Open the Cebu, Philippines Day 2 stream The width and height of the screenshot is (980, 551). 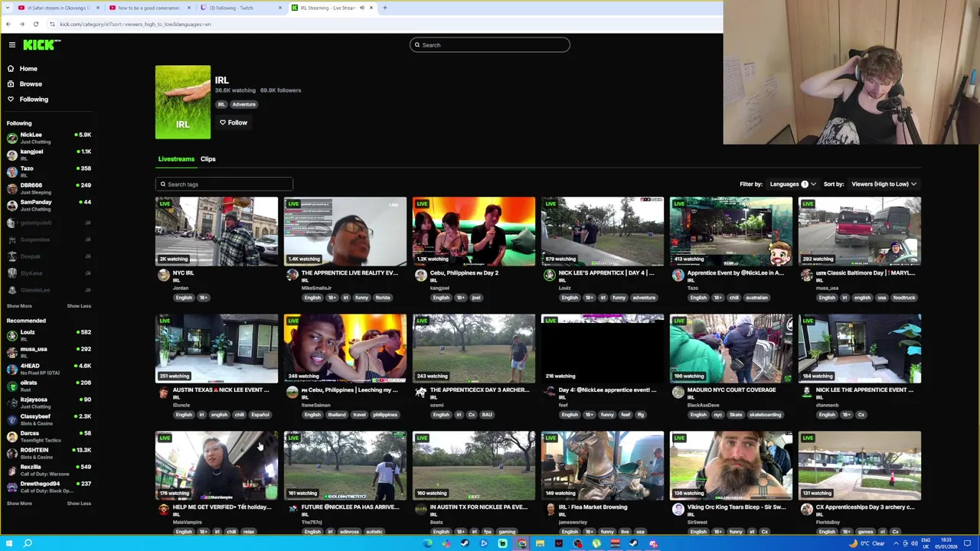pyautogui.click(x=474, y=231)
